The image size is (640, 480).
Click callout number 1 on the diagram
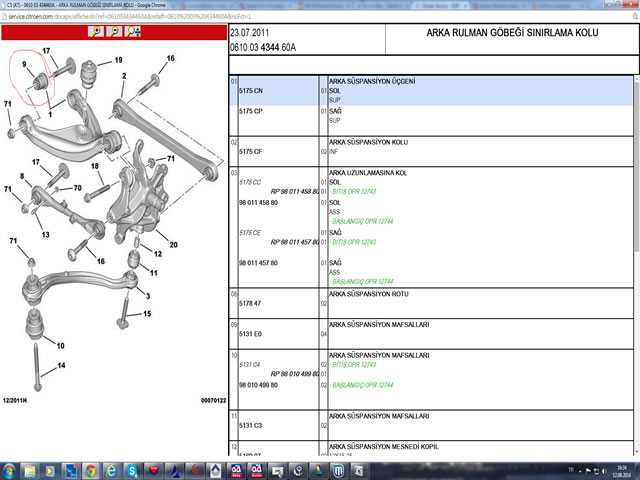[50, 115]
